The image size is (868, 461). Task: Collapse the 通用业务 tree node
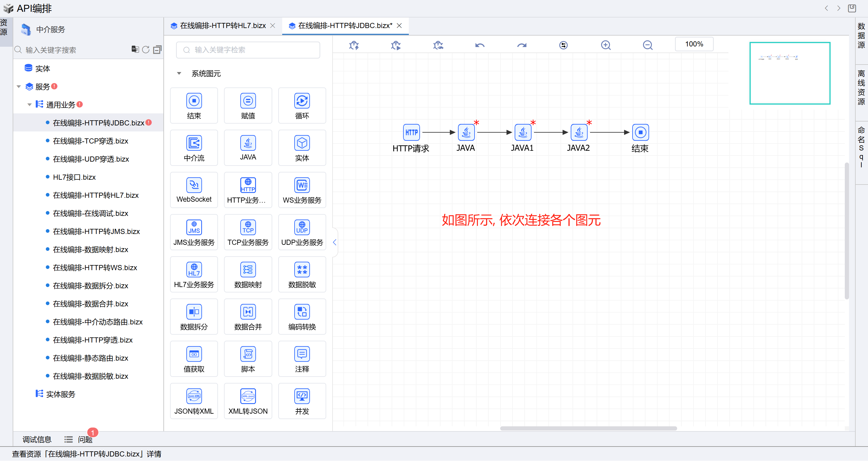coord(30,105)
